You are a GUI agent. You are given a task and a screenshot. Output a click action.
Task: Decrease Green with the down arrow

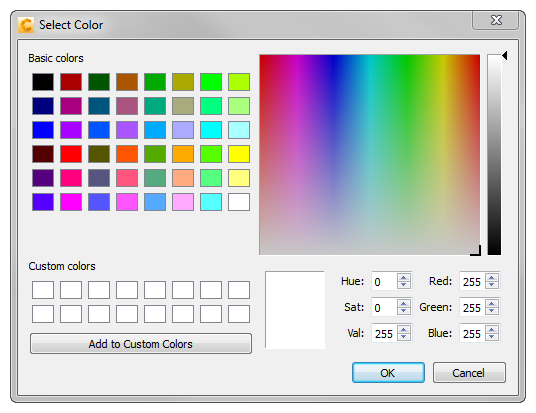point(492,311)
